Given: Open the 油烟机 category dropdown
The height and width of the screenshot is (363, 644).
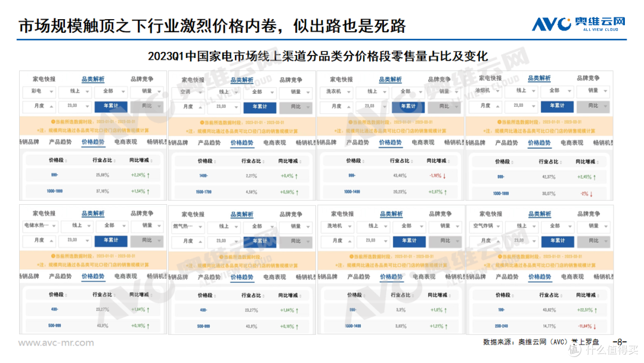Looking at the screenshot, I should click(x=485, y=91).
